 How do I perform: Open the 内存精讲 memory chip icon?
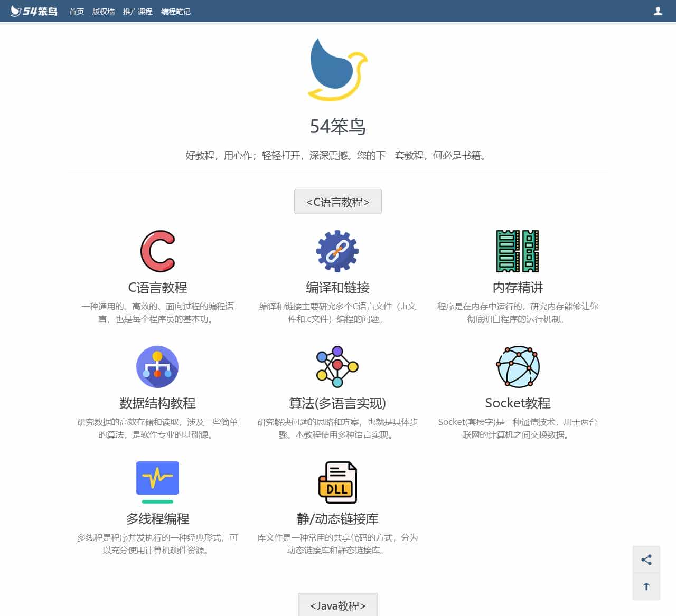tap(517, 251)
